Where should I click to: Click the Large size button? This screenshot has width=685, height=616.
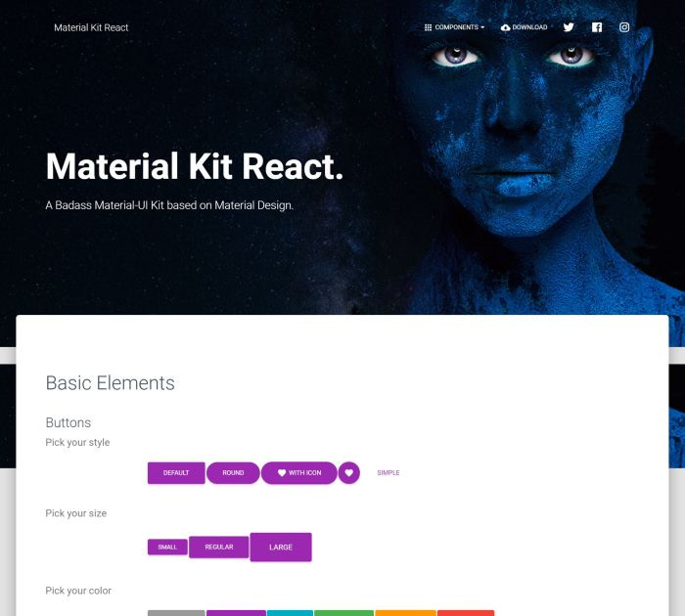(281, 547)
